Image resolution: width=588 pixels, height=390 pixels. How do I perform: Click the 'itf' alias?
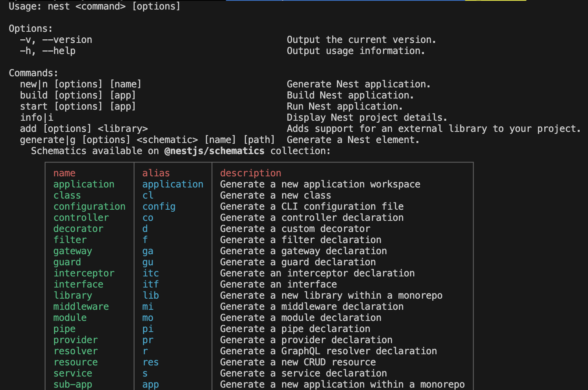click(x=151, y=284)
